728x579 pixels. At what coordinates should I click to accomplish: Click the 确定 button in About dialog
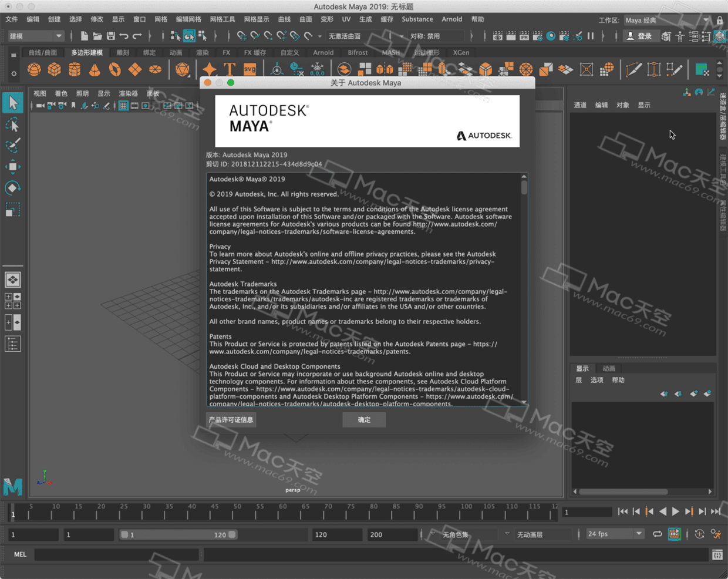pyautogui.click(x=364, y=420)
